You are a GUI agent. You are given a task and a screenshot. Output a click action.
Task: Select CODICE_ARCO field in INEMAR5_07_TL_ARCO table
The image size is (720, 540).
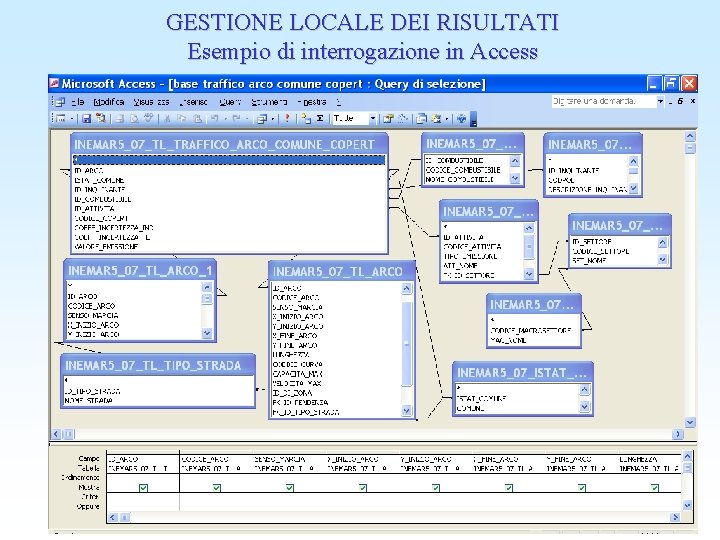point(296,298)
